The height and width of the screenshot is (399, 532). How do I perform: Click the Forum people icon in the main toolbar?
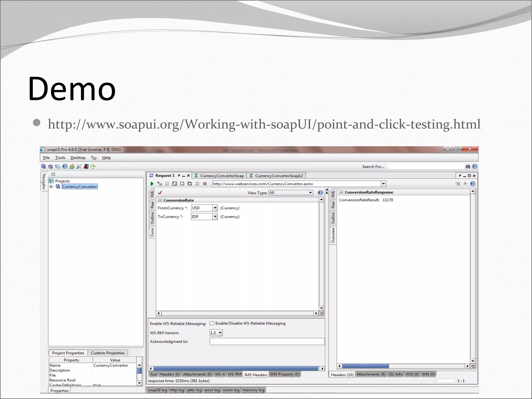(x=72, y=167)
